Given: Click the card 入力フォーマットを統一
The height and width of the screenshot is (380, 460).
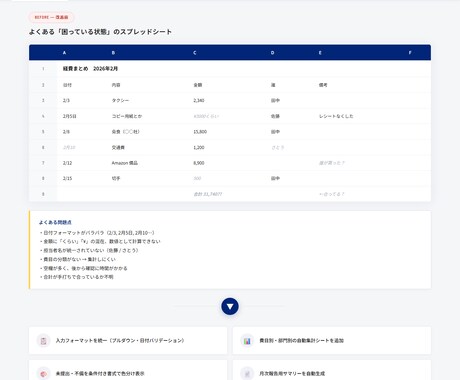Looking at the screenshot, I should click(128, 341).
